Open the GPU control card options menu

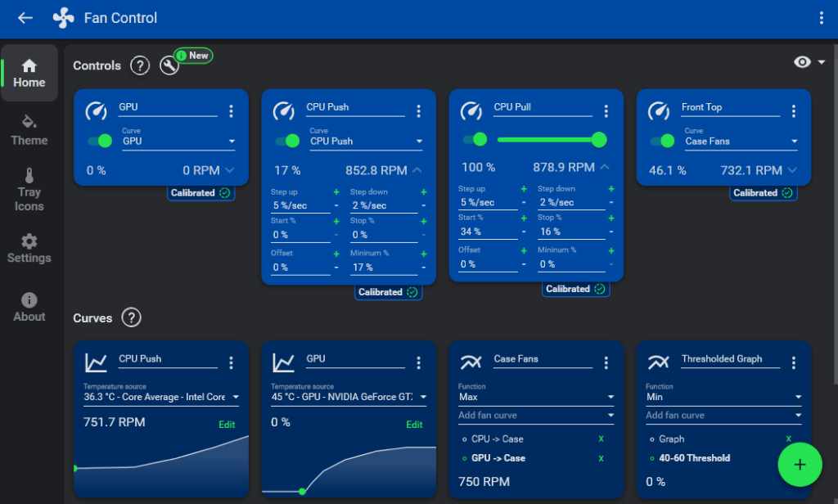(x=231, y=110)
